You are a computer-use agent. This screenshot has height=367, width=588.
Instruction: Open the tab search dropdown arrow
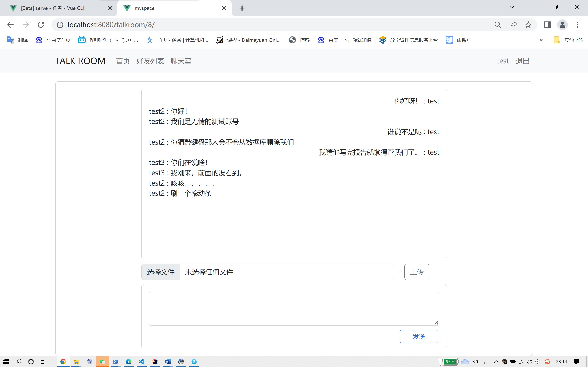click(x=512, y=7)
